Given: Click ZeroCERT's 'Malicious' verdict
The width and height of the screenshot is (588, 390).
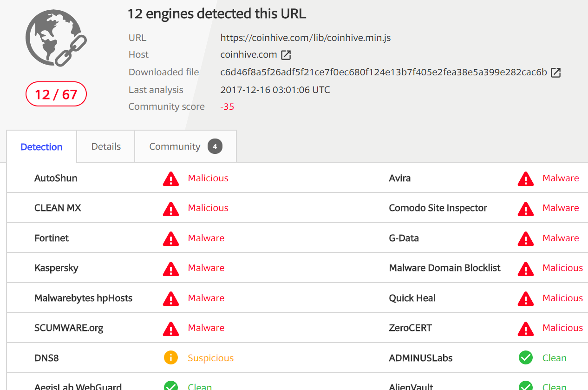Looking at the screenshot, I should (563, 328).
